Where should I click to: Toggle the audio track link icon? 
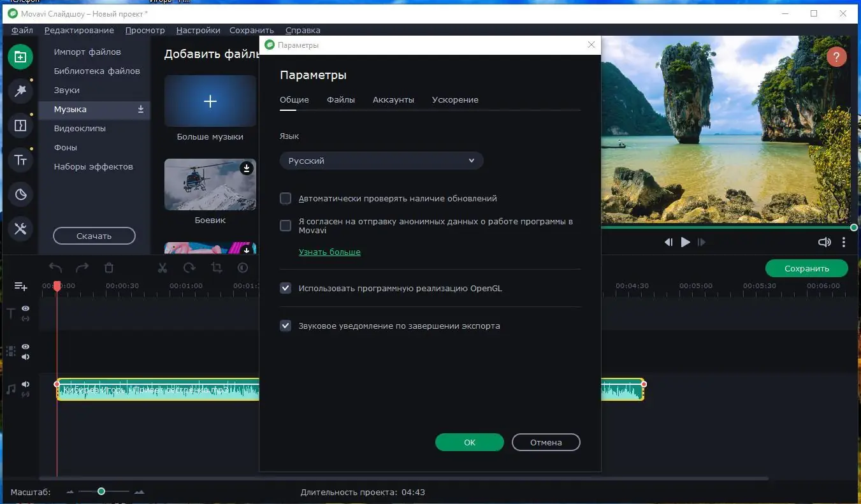(25, 394)
